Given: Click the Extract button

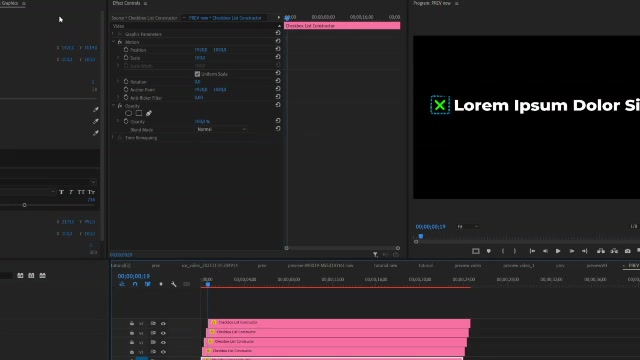Looking at the screenshot, I should [614, 251].
